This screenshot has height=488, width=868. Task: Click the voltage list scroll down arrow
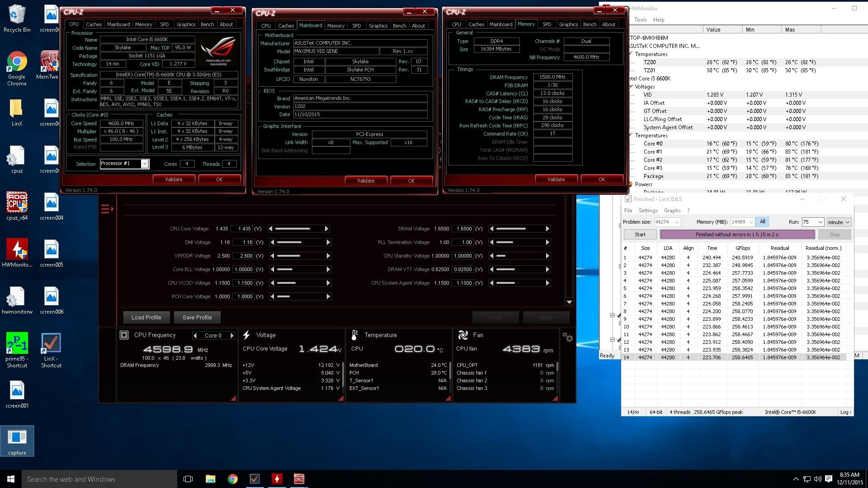coord(569,302)
